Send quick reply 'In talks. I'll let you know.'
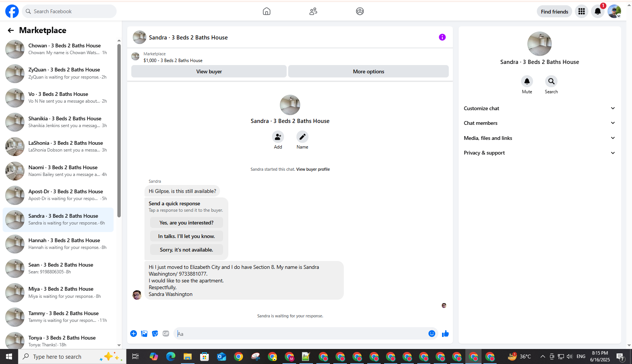The width and height of the screenshot is (632, 364). click(186, 236)
